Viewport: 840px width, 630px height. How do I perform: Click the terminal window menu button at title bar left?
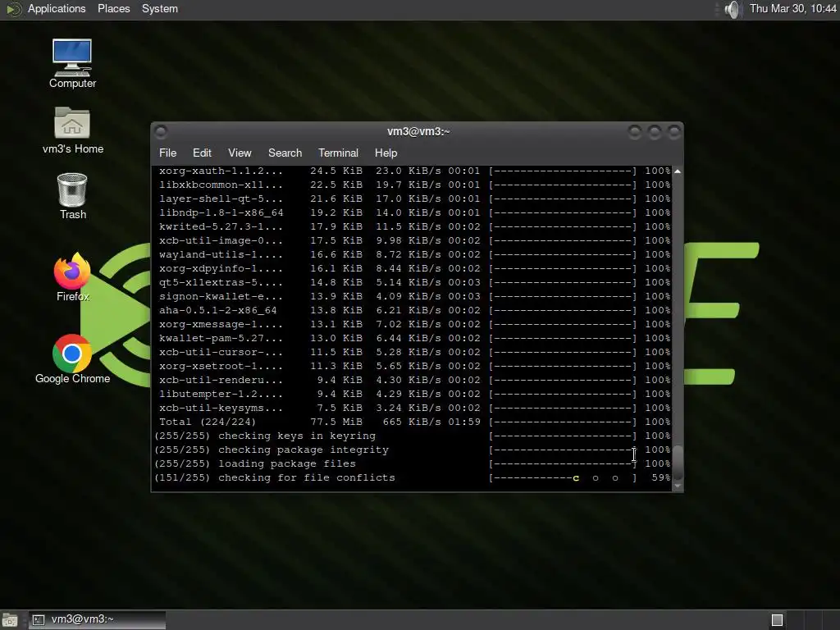(161, 131)
